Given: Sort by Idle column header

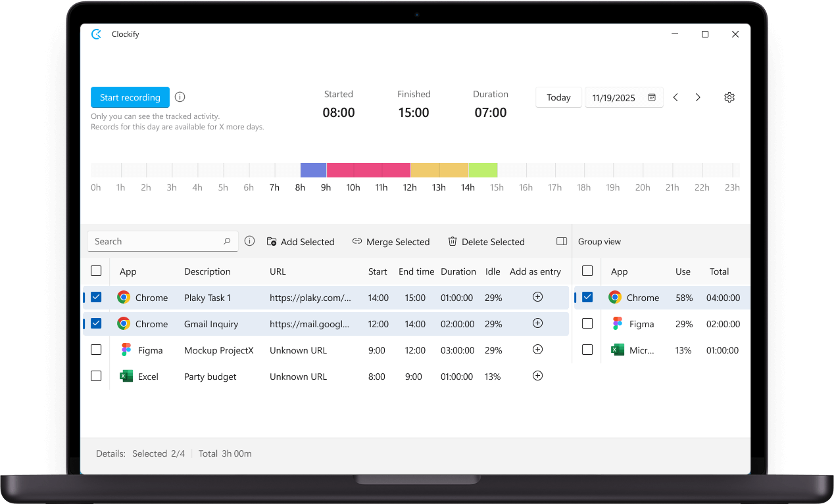Looking at the screenshot, I should (x=493, y=271).
